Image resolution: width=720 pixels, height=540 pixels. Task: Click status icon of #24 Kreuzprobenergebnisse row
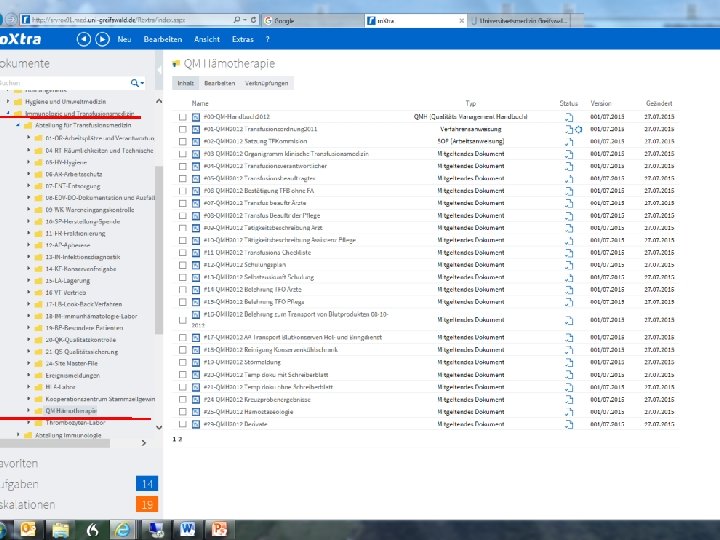[568, 400]
